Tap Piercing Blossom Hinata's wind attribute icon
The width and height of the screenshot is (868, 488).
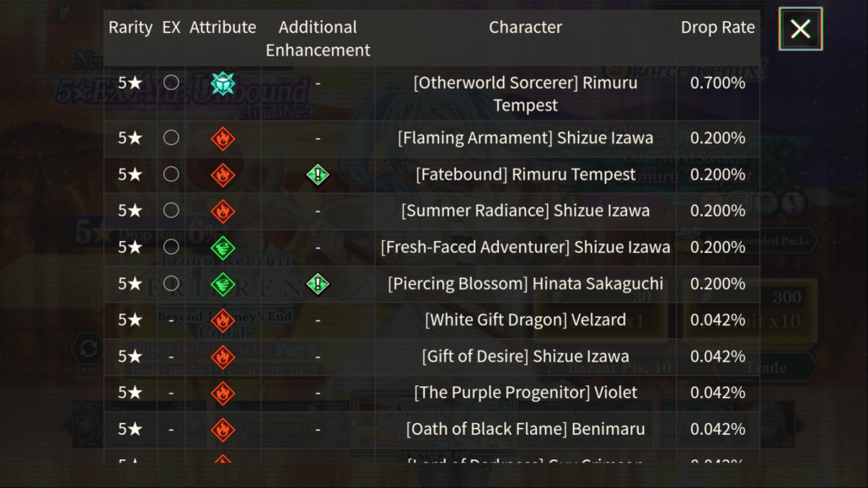222,284
